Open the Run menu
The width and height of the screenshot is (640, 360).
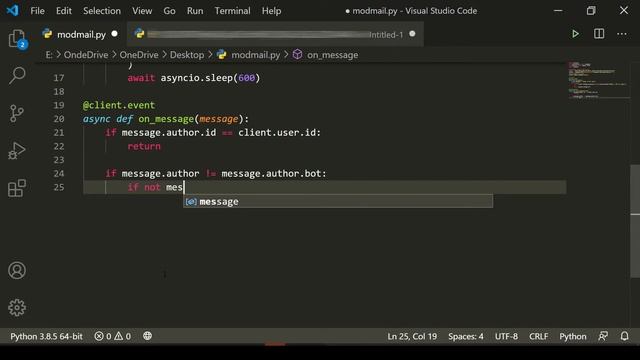point(195,11)
